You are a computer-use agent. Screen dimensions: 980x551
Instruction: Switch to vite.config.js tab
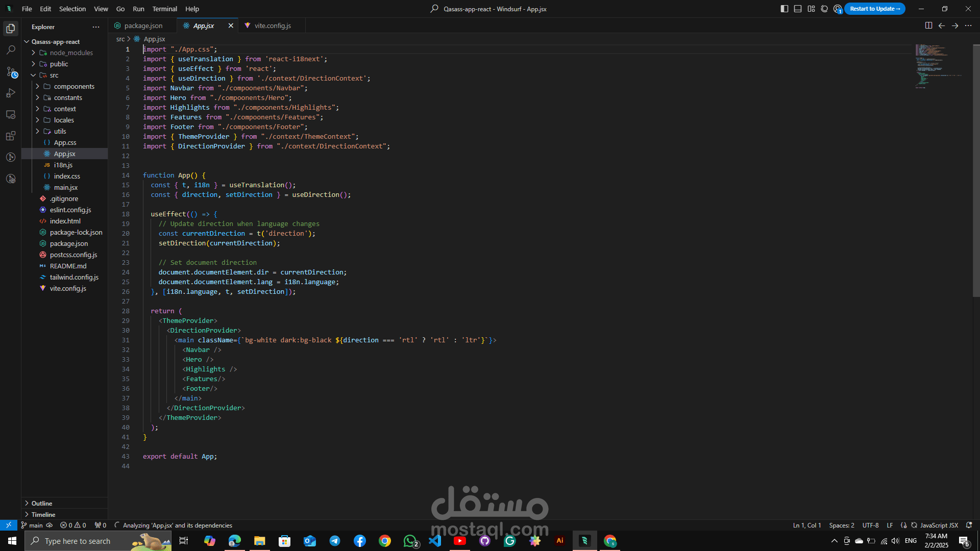tap(273, 26)
